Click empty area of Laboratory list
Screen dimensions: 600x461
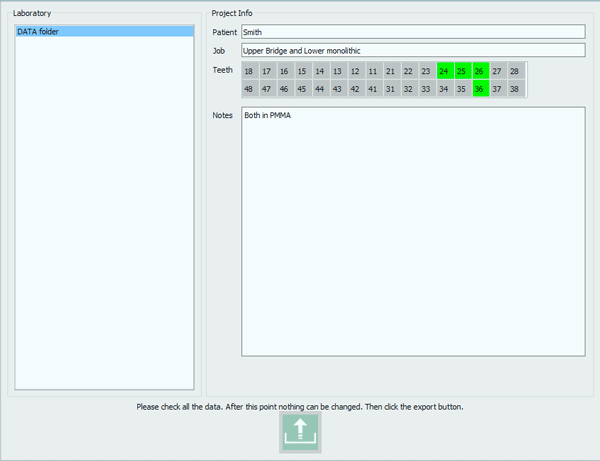pos(104,220)
